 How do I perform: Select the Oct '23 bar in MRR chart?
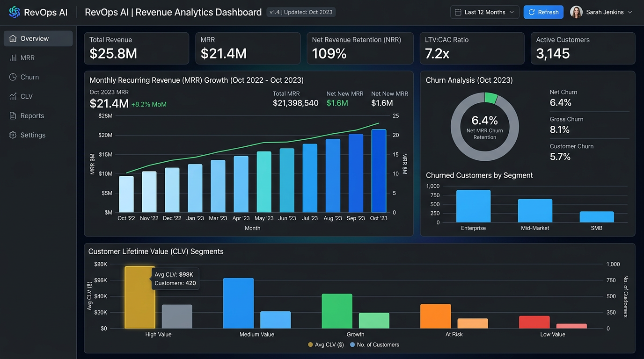tap(379, 171)
